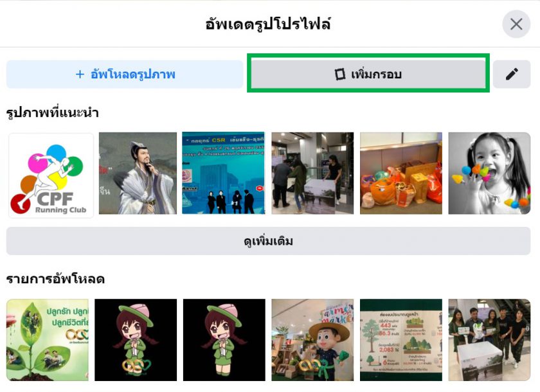Click the plus icon on upload button
Screen dimensions: 540x392
pyautogui.click(x=80, y=75)
